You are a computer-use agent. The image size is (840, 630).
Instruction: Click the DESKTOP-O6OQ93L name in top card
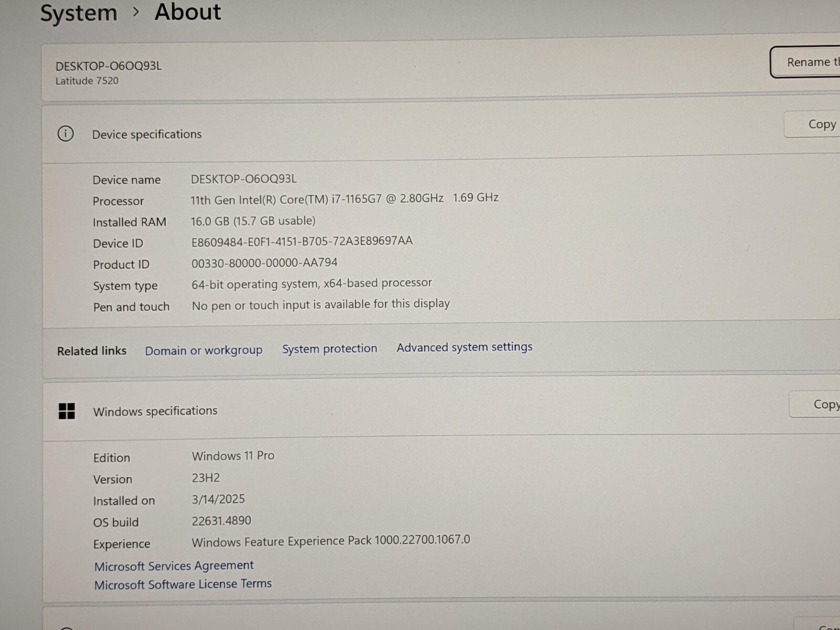[109, 66]
